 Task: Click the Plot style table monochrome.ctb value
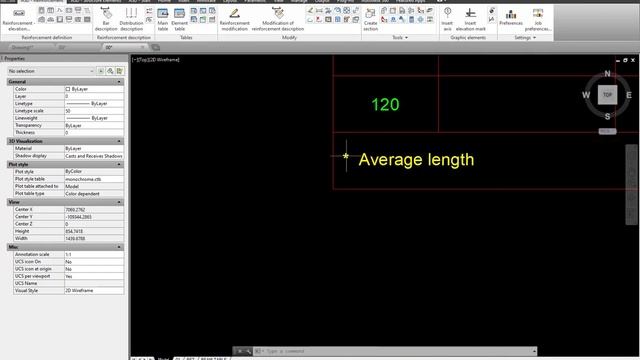(94, 179)
